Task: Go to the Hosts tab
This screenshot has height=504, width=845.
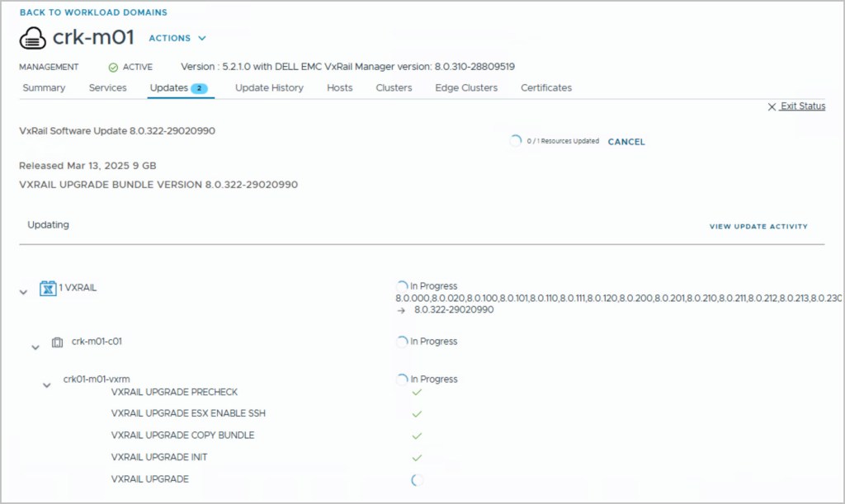Action: [339, 87]
